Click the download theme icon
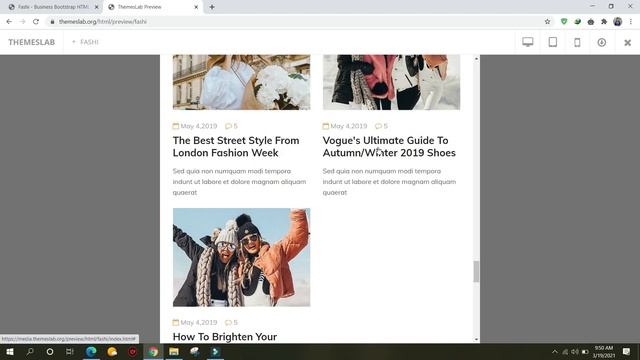This screenshot has width=640, height=360. (602, 42)
